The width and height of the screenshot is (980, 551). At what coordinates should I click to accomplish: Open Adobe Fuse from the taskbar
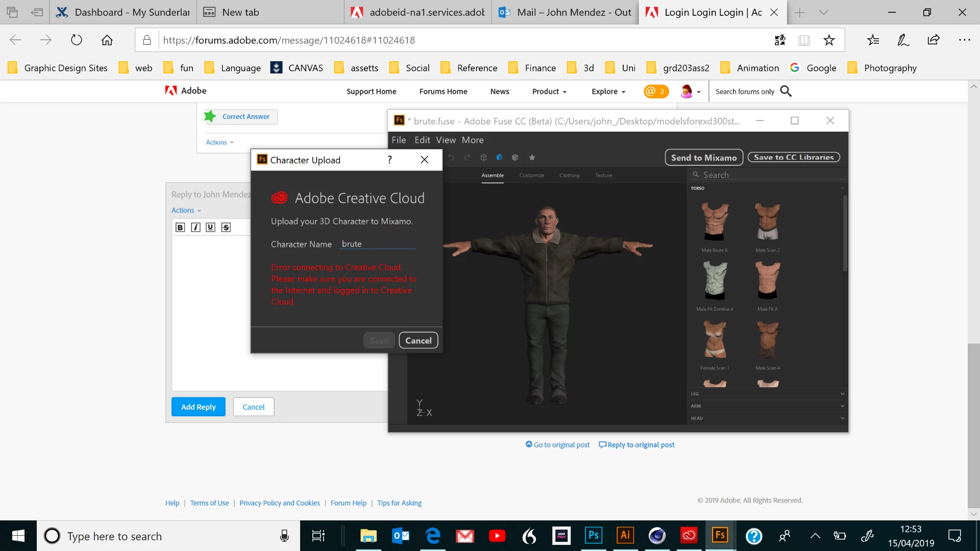[720, 536]
